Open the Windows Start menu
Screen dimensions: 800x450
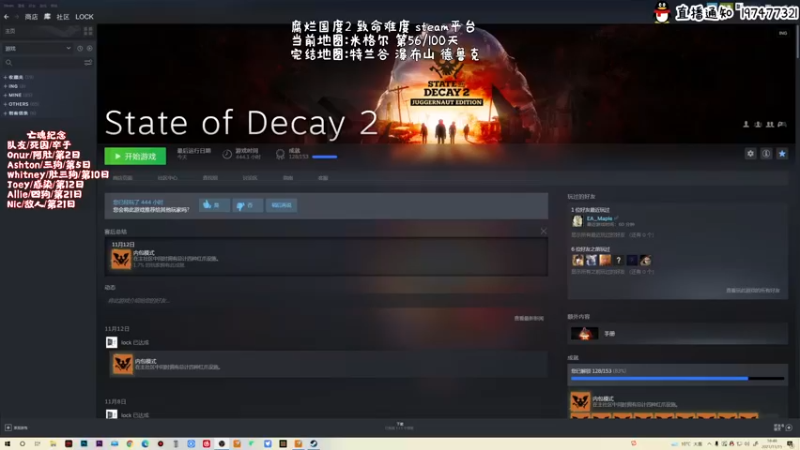tap(7, 444)
